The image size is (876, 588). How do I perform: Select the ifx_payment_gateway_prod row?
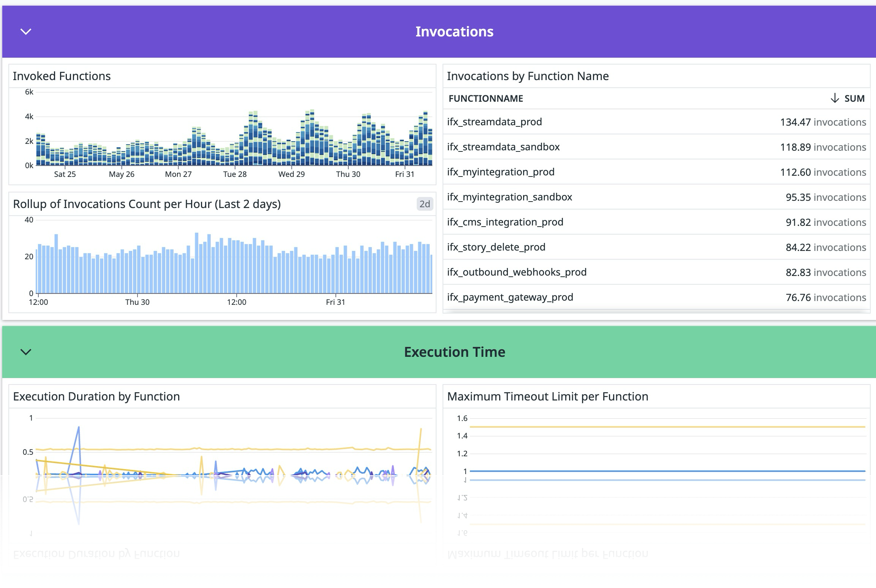pyautogui.click(x=656, y=297)
